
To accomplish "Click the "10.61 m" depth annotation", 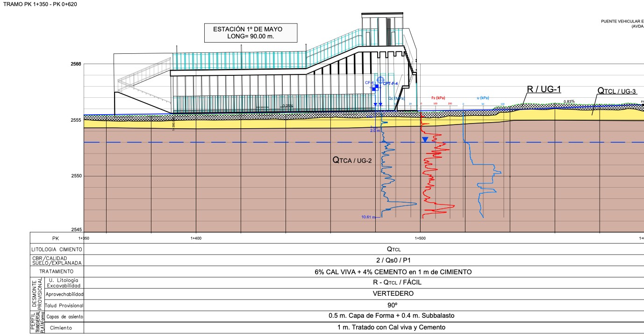I will pyautogui.click(x=369, y=217).
